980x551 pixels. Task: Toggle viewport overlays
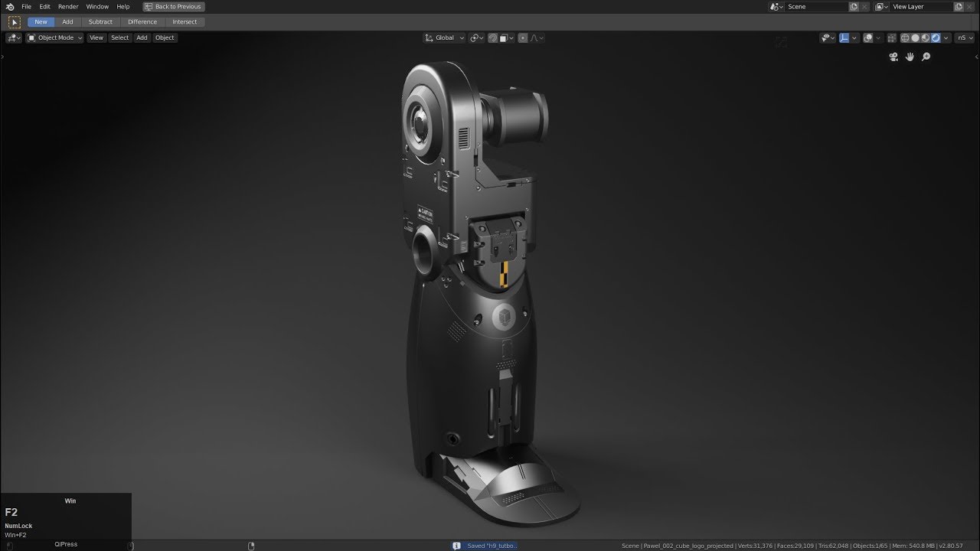[x=868, y=37]
